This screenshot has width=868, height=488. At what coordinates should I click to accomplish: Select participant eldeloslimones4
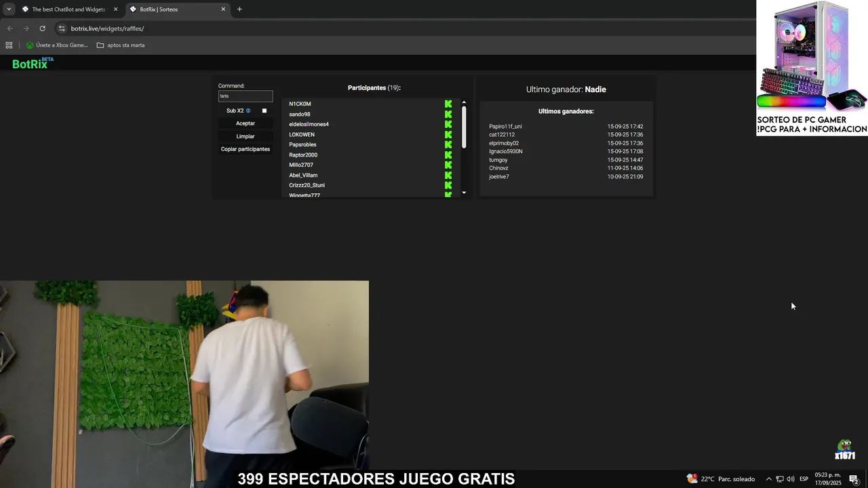coord(309,125)
